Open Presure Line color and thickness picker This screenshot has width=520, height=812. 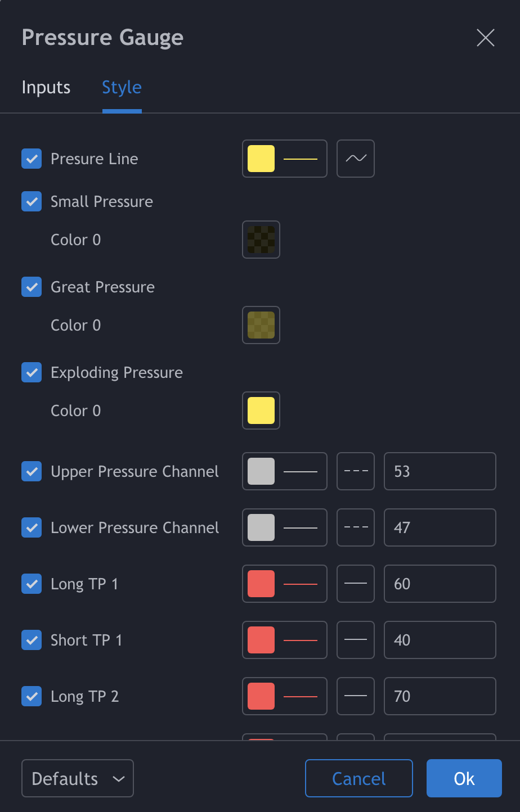click(x=285, y=159)
